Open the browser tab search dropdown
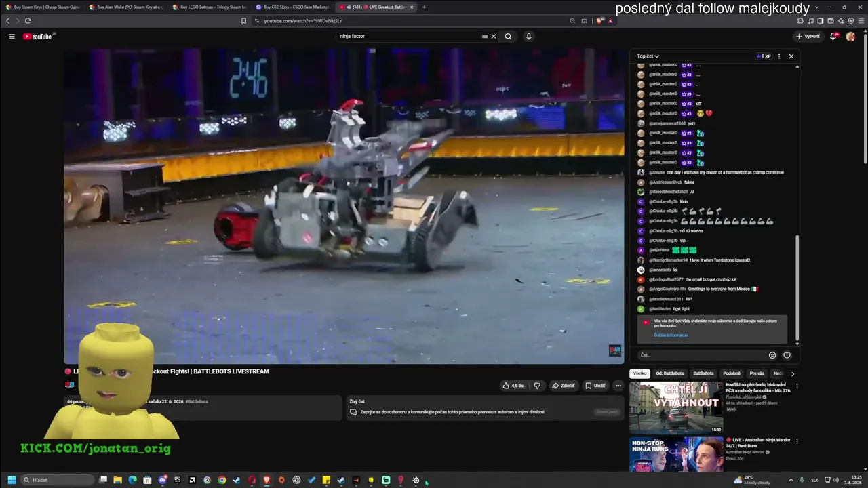 coord(816,7)
